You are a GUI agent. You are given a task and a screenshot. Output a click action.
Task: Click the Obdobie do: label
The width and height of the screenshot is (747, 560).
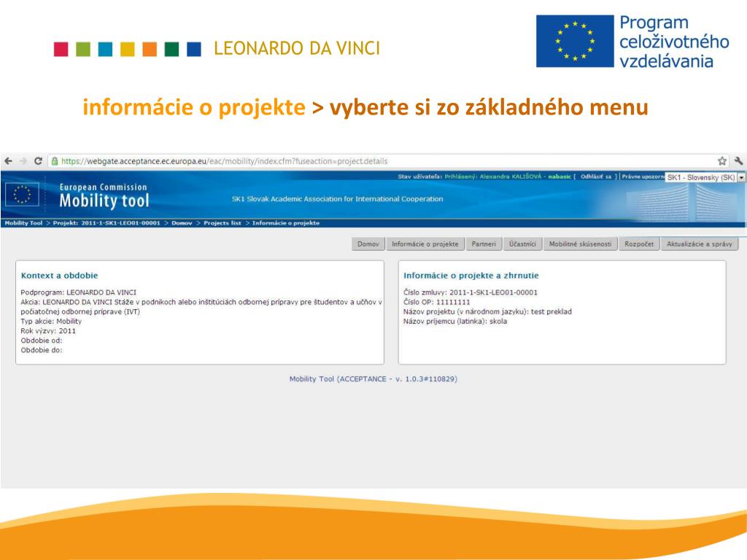[x=42, y=349]
